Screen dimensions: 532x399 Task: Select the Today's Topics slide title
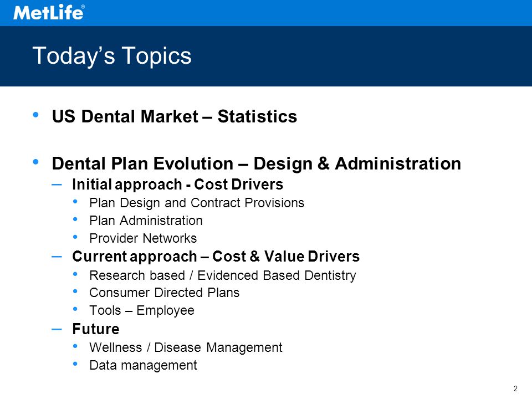[112, 56]
